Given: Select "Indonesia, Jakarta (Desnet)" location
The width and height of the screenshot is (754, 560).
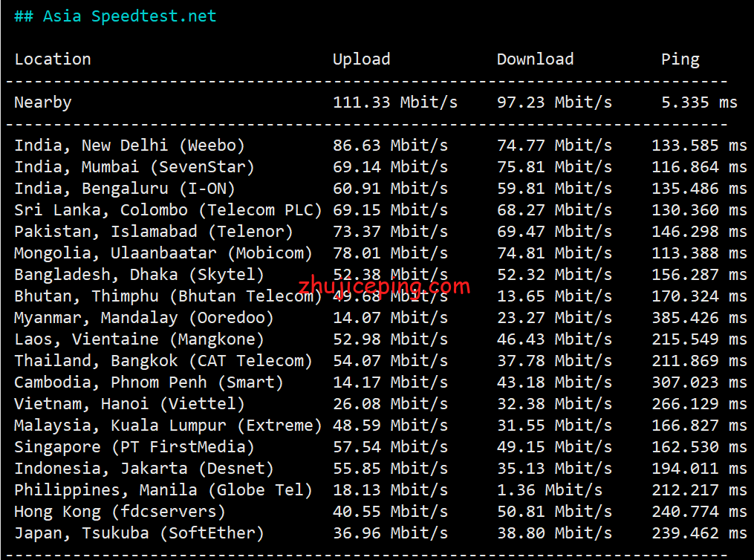Looking at the screenshot, I should point(144,469).
